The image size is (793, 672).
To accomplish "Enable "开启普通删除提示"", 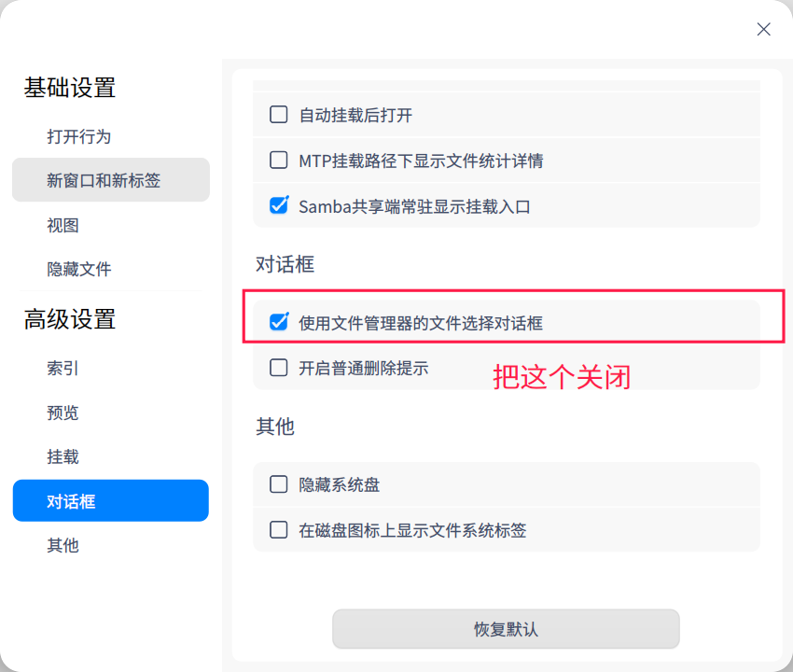I will coord(278,368).
